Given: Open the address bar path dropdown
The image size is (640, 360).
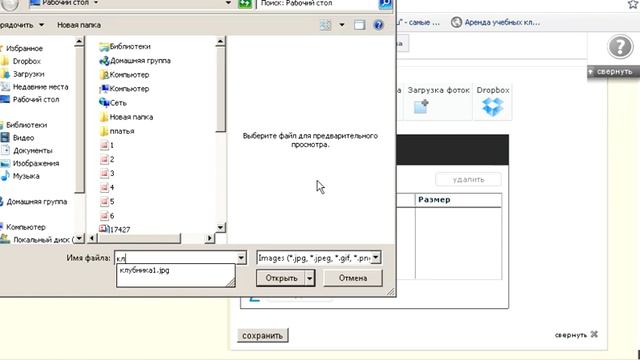Looking at the screenshot, I should pos(228,3).
